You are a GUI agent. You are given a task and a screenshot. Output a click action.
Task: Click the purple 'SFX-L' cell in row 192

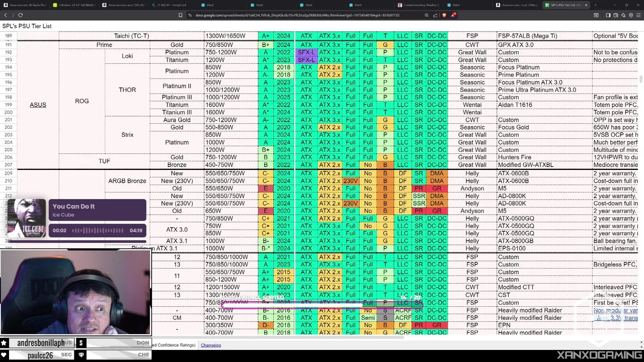click(x=306, y=52)
